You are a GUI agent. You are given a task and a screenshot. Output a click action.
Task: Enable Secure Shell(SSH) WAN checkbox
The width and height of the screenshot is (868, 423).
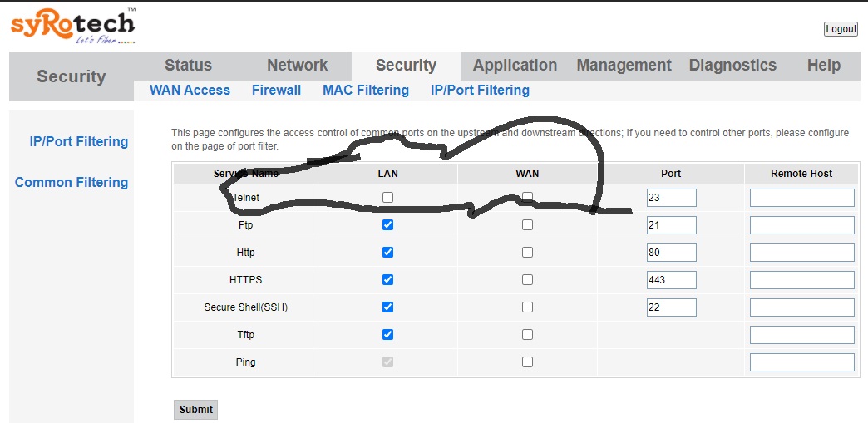coord(528,307)
